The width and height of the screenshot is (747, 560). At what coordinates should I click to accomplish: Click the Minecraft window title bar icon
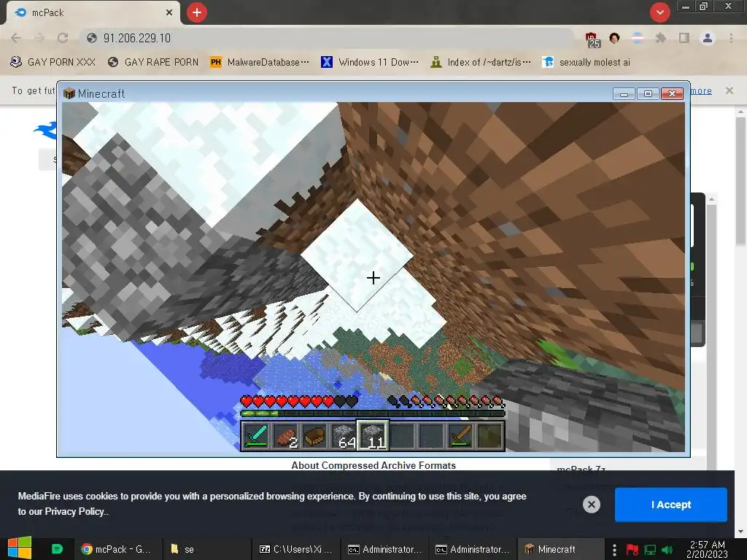(x=69, y=93)
